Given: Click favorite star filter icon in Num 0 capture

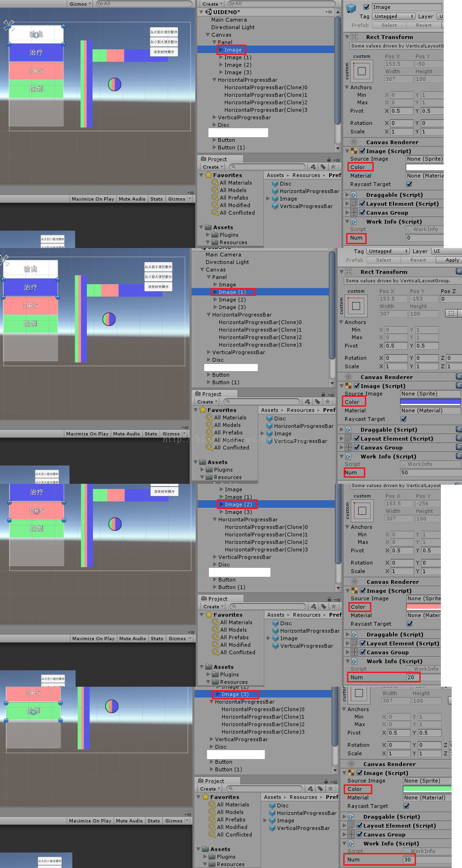Looking at the screenshot, I should click(333, 167).
